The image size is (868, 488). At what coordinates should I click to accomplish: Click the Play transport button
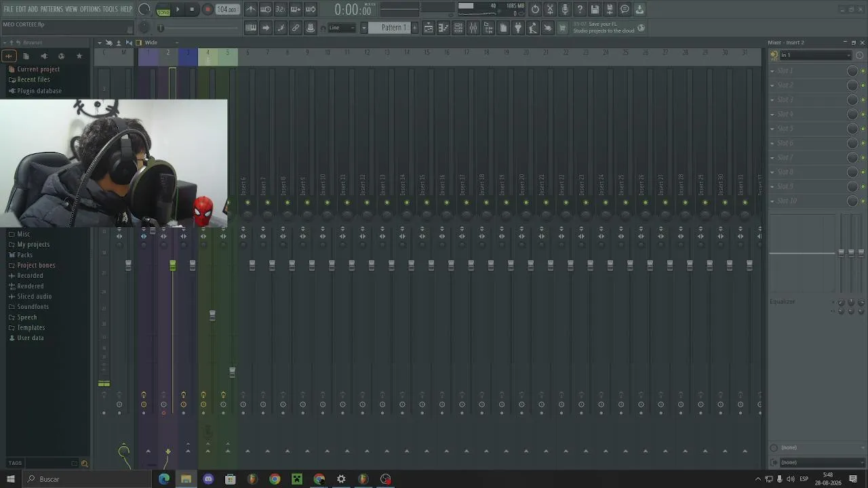point(178,9)
